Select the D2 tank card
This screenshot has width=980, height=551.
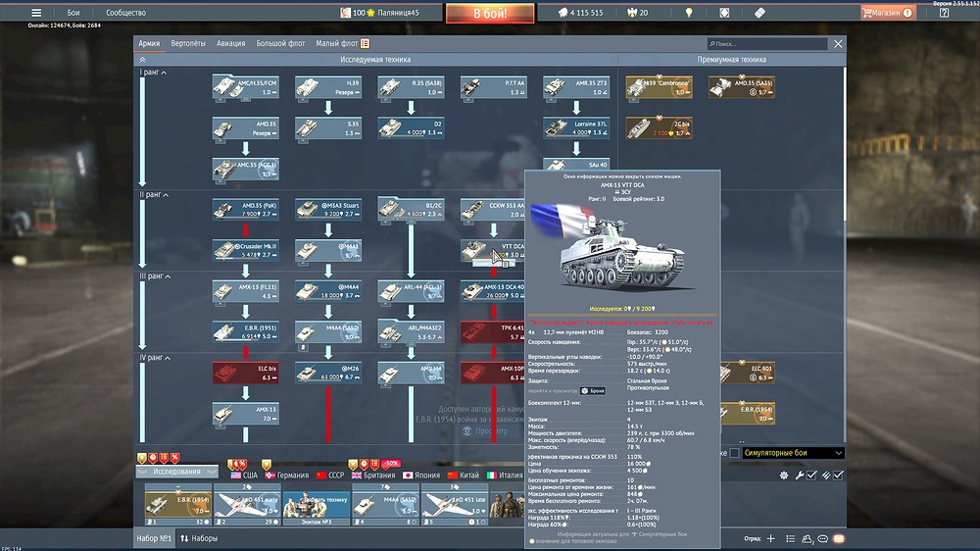click(x=411, y=128)
